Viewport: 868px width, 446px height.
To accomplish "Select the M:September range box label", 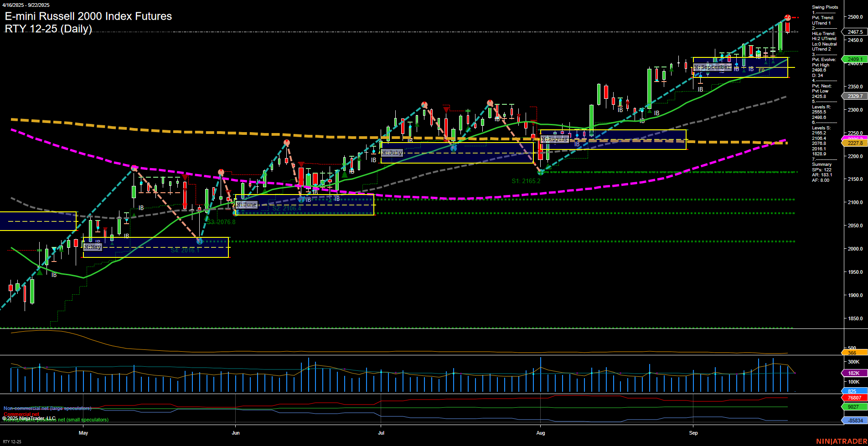I will click(x=713, y=67).
